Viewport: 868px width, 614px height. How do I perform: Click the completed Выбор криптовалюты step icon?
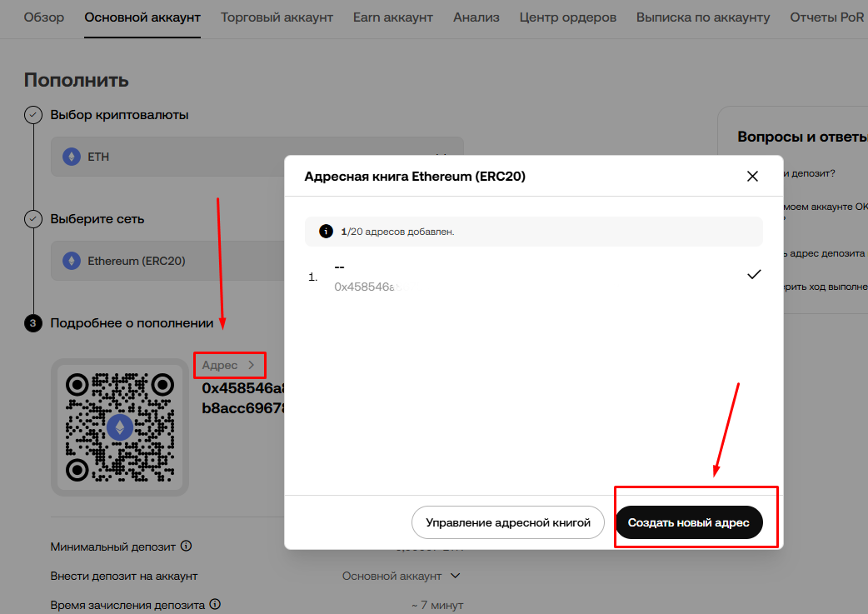point(33,115)
